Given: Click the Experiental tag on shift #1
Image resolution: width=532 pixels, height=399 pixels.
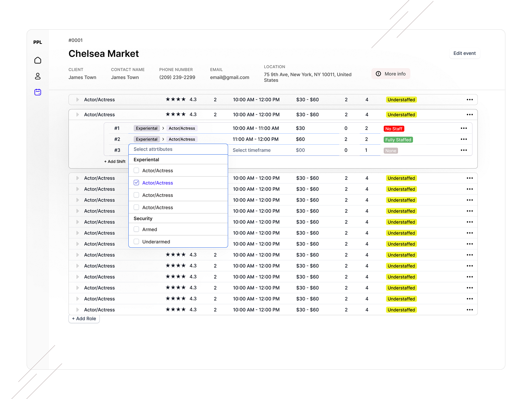Looking at the screenshot, I should click(146, 128).
